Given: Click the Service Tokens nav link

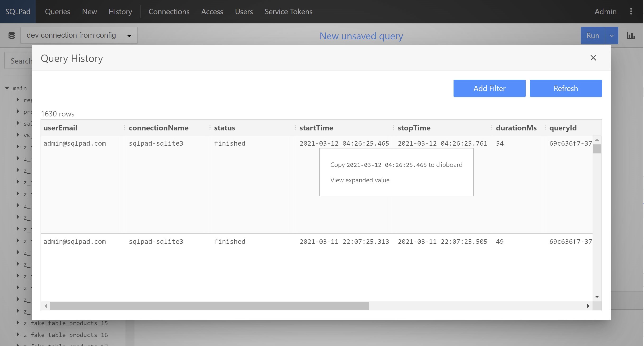Looking at the screenshot, I should [288, 11].
